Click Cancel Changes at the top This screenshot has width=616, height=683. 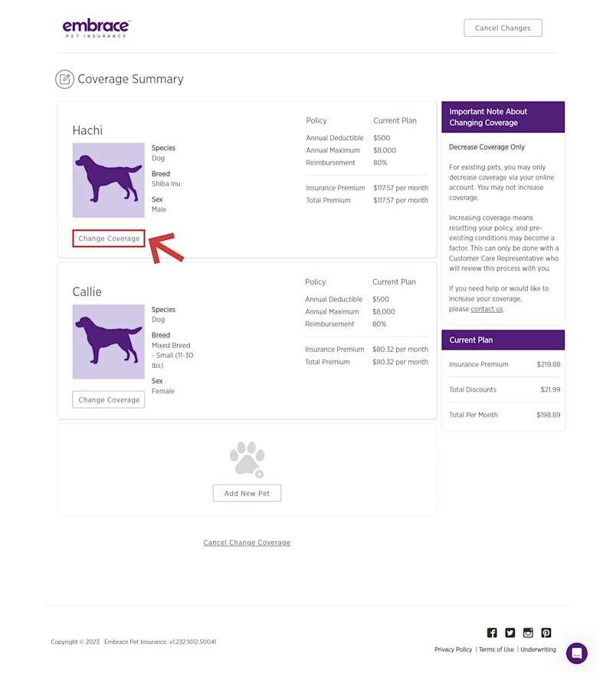click(x=503, y=28)
